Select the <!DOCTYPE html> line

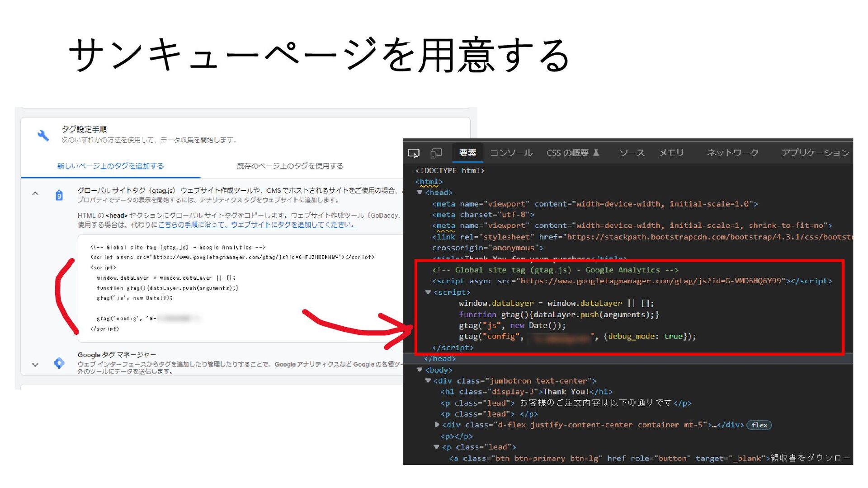[450, 171]
